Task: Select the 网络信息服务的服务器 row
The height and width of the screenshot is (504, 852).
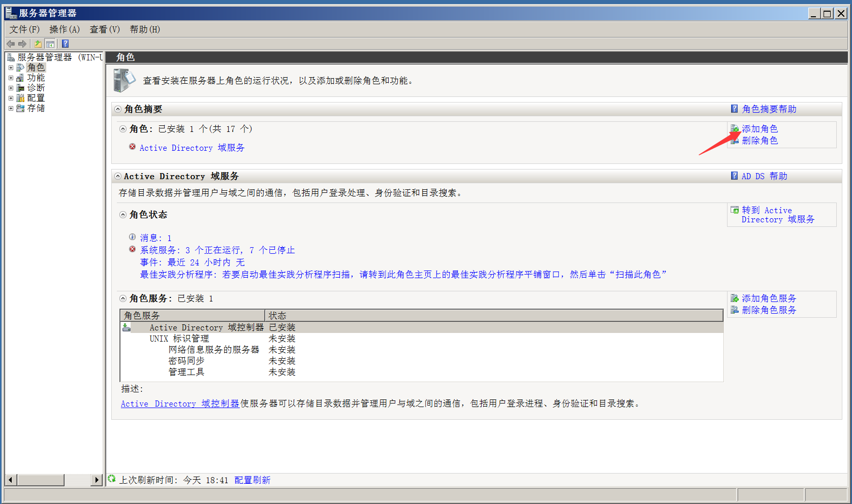Action: pos(422,350)
